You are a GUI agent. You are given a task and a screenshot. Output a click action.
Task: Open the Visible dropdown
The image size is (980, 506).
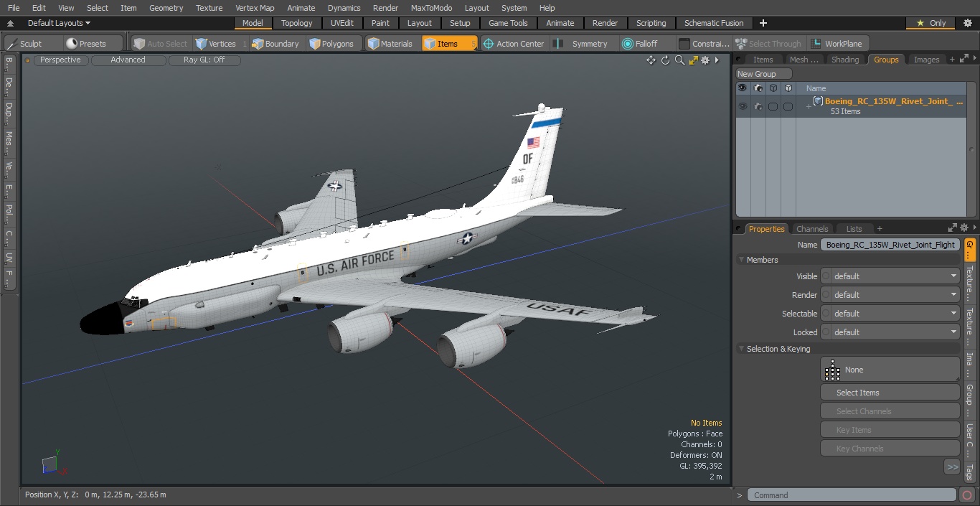click(890, 276)
